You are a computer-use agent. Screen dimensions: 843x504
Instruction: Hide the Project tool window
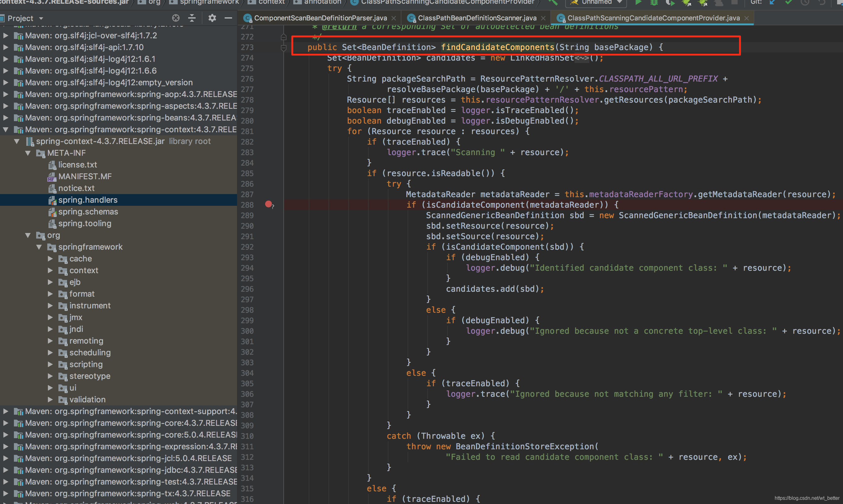[228, 18]
